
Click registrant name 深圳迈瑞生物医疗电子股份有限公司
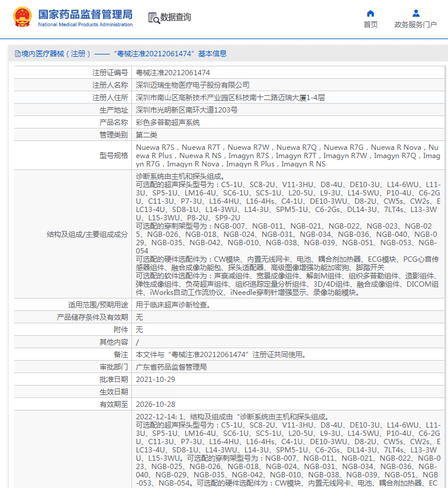[x=192, y=85]
